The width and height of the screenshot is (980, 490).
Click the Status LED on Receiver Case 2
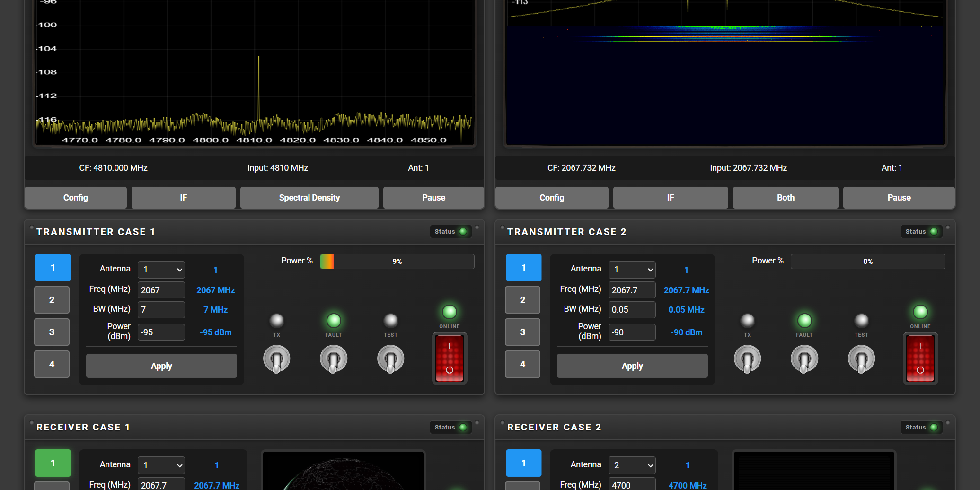click(934, 427)
